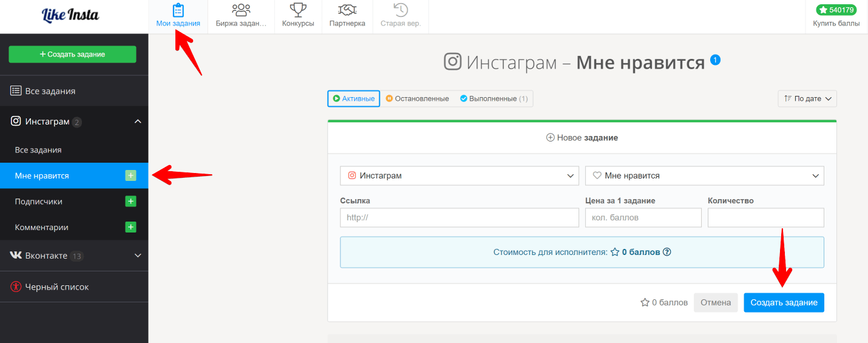
Task: Click green plus next to Комментарии
Action: (x=131, y=227)
